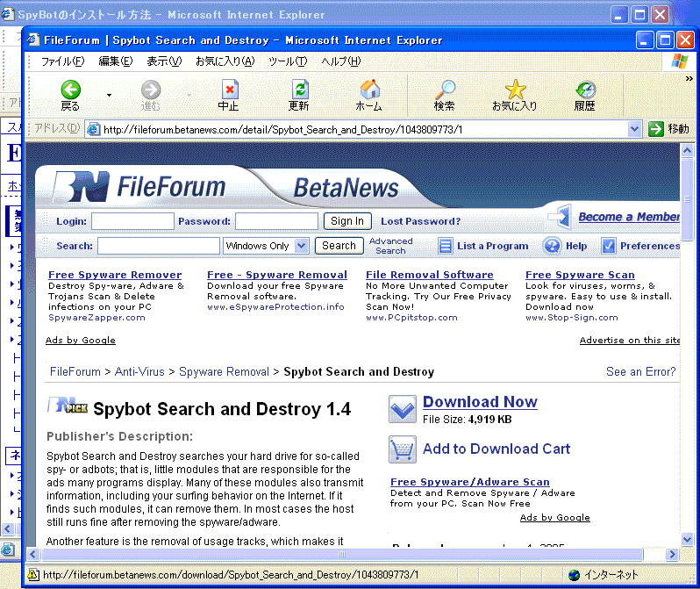The height and width of the screenshot is (589, 700).
Task: Open the ファイル(F) menu
Action: [x=62, y=61]
